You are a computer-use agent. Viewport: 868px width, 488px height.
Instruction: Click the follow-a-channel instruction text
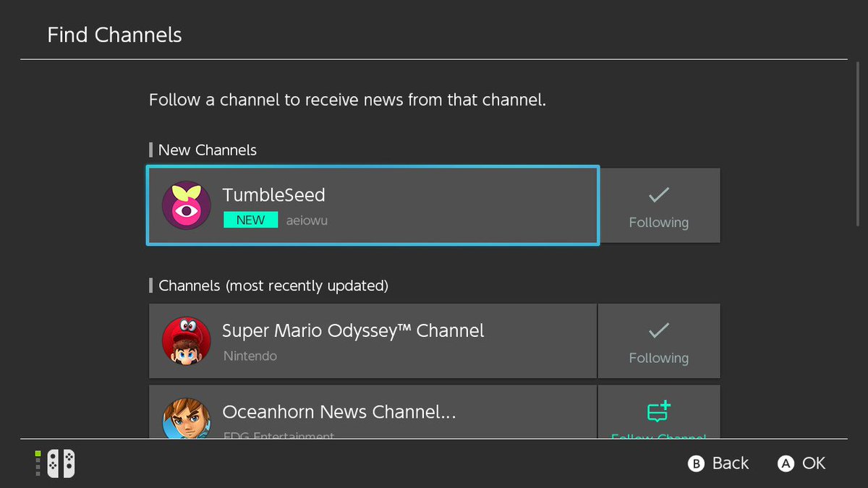click(347, 100)
